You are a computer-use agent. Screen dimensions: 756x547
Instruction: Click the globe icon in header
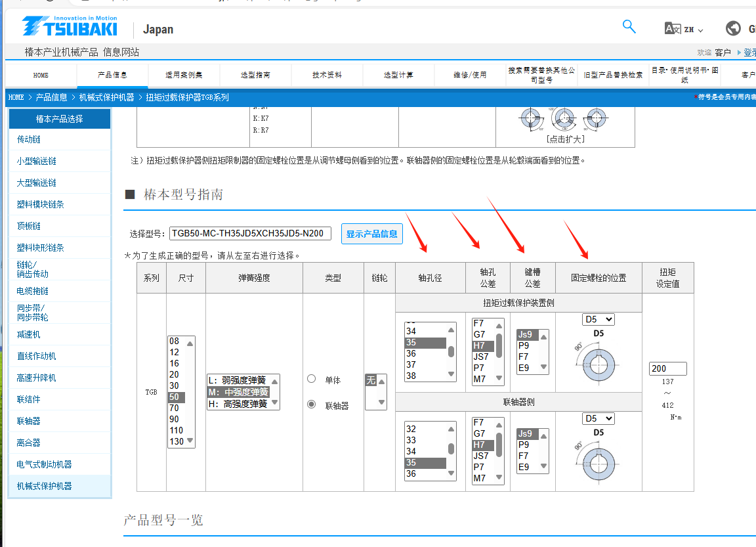coord(733,28)
